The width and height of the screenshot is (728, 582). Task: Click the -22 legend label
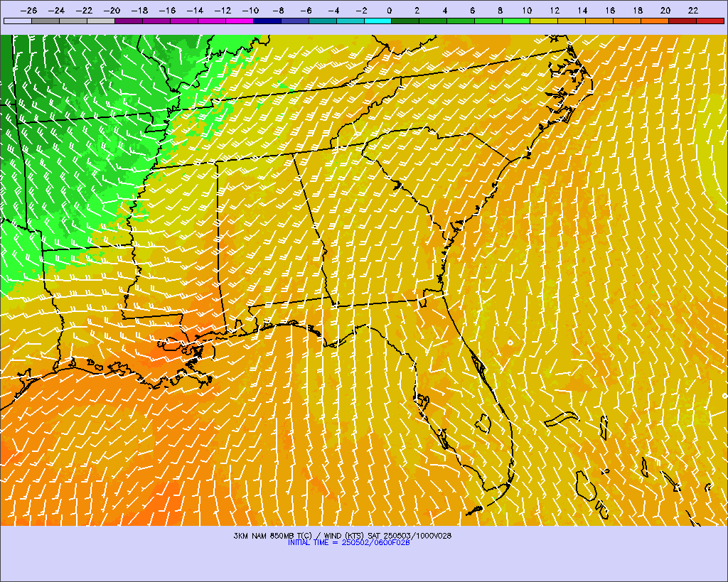click(84, 11)
